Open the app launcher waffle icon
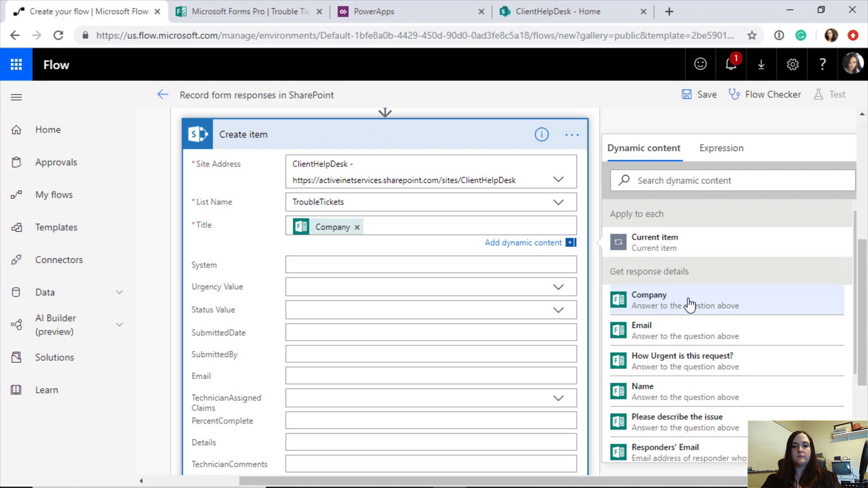Image resolution: width=868 pixels, height=488 pixels. tap(16, 65)
